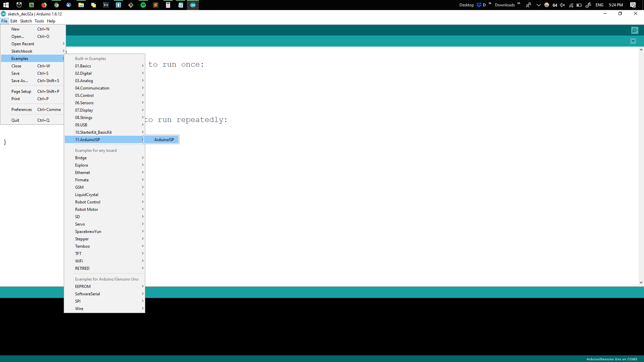Open the Sketch menu

pyautogui.click(x=26, y=21)
